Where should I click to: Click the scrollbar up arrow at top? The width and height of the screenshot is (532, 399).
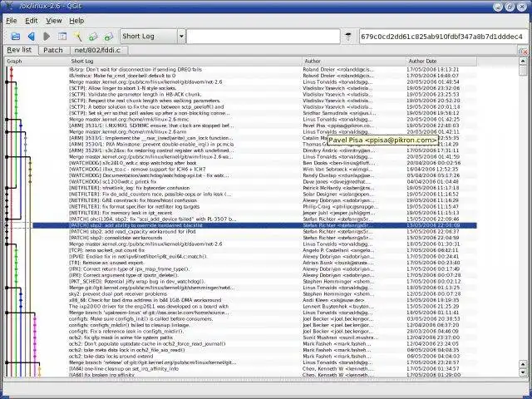(x=523, y=62)
